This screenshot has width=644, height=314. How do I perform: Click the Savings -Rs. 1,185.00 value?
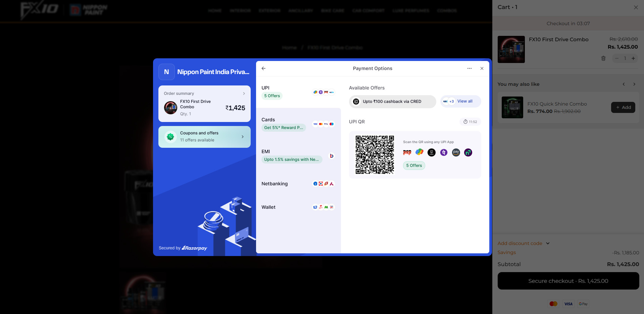click(626, 253)
